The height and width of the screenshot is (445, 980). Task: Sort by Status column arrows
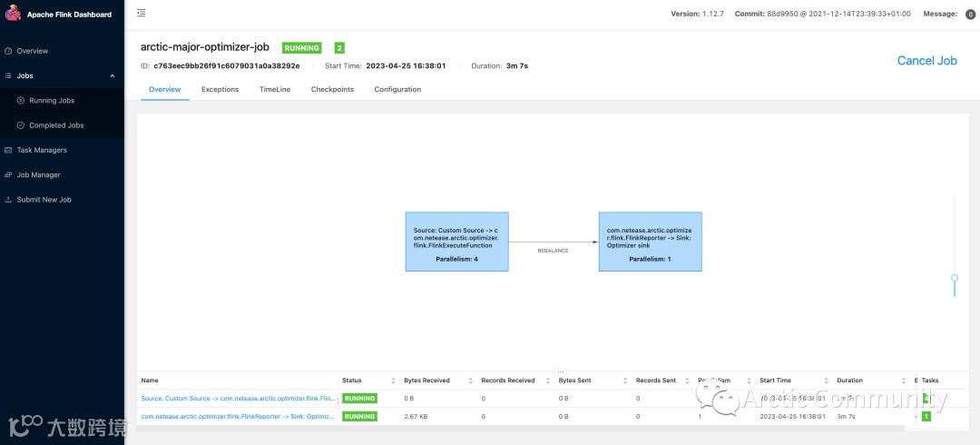coord(393,381)
